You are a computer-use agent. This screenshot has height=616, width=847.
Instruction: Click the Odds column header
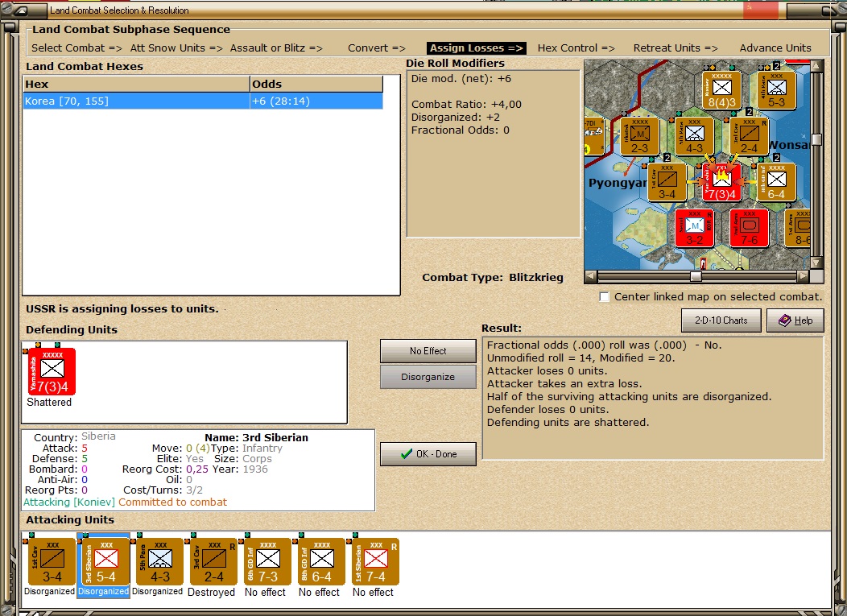(x=316, y=84)
